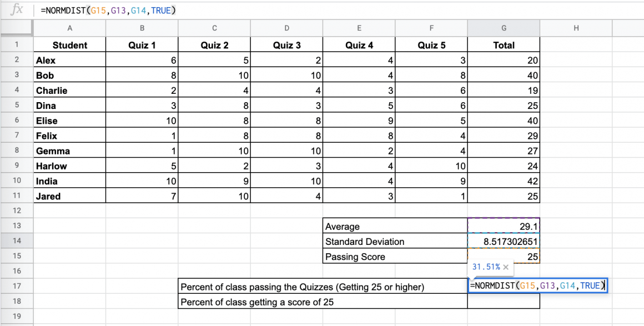Select Jared's name cell

click(69, 195)
